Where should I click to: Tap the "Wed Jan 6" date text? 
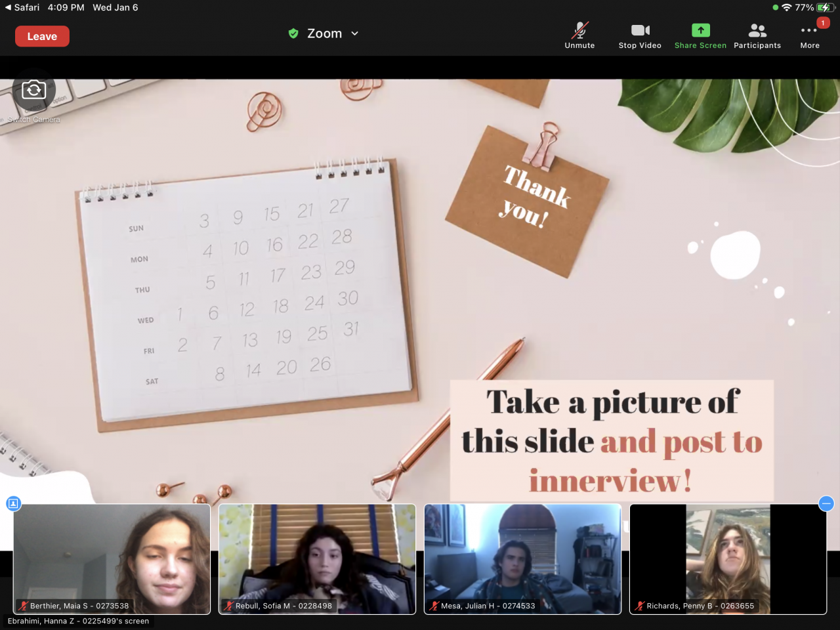(x=115, y=7)
